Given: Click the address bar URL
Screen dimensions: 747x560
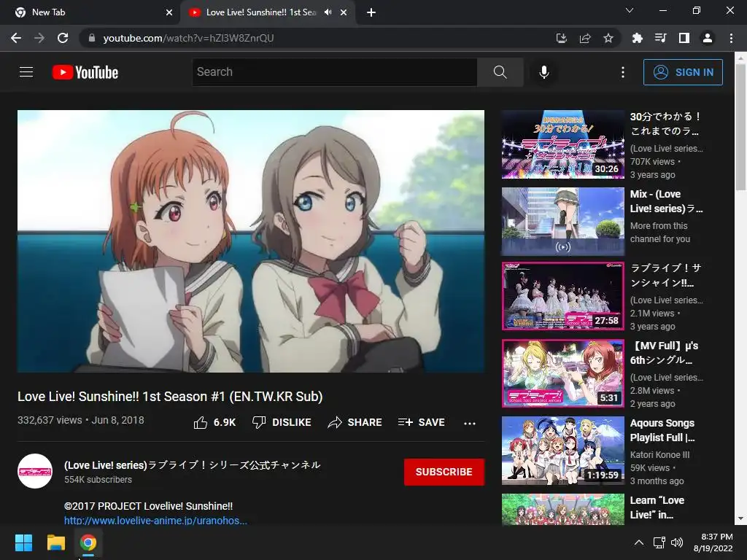Looking at the screenshot, I should tap(188, 38).
